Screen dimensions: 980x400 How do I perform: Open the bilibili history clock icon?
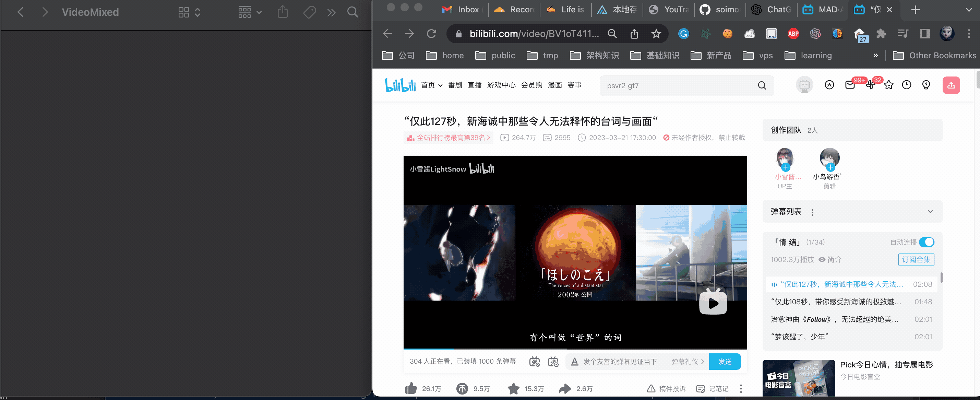point(907,85)
